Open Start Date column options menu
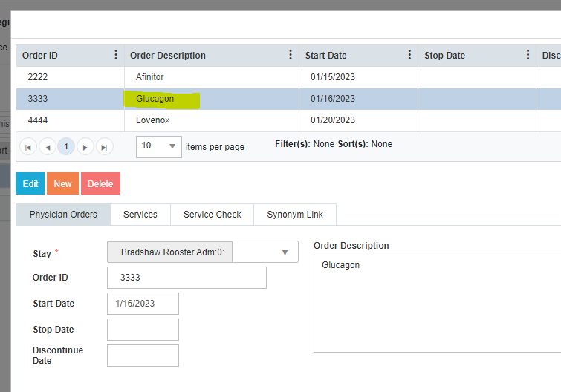The width and height of the screenshot is (561, 392). click(x=409, y=55)
